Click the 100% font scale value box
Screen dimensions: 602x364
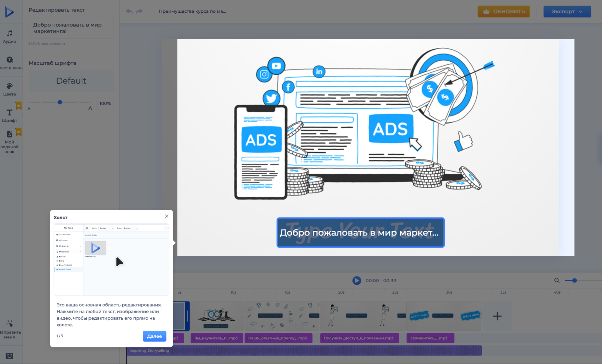(105, 103)
